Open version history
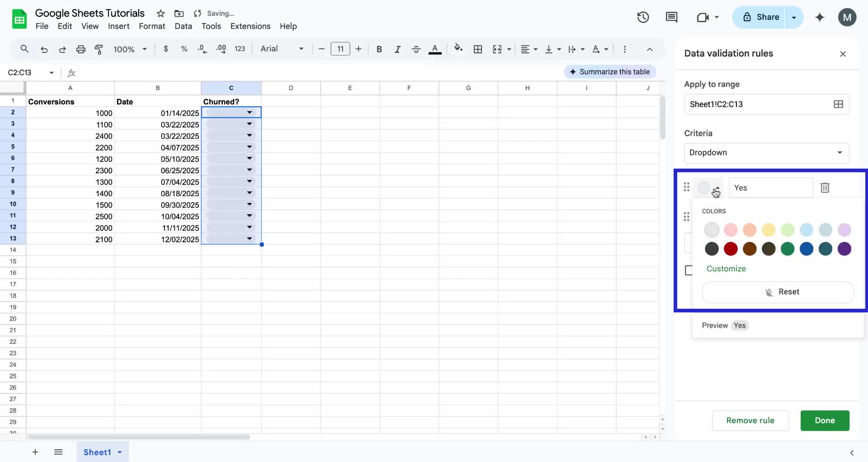Screen dimensions: 868x462 pos(643,17)
